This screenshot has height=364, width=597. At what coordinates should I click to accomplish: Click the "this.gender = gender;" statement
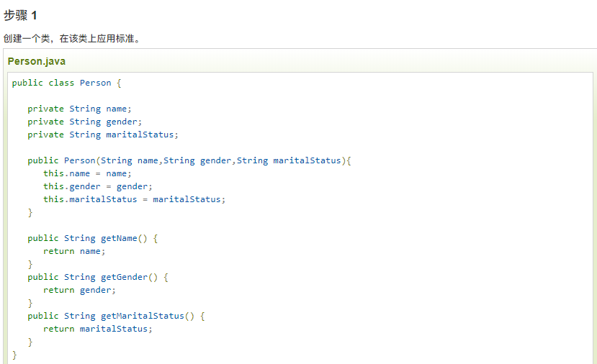98,186
